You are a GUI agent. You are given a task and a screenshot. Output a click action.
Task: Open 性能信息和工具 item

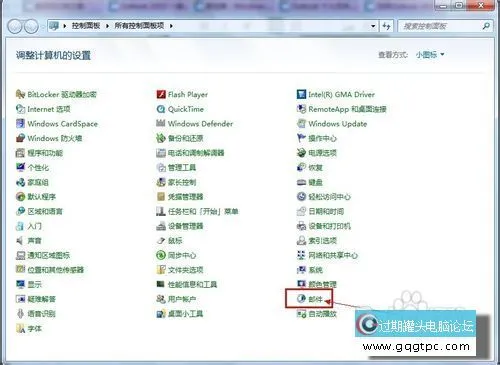point(187,284)
